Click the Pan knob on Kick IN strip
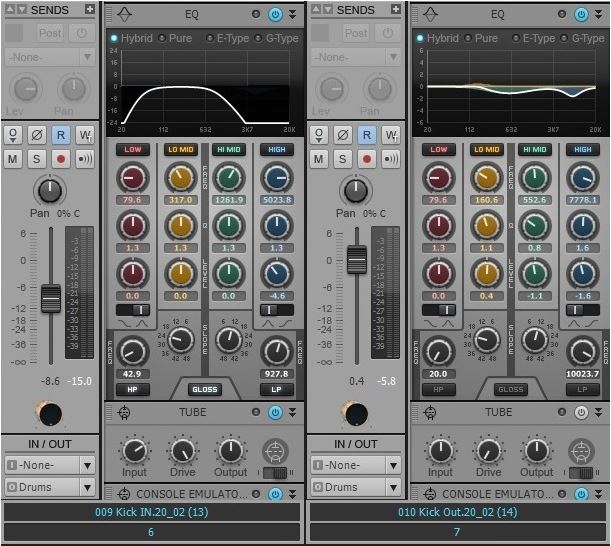This screenshot has height=546, width=611. (x=50, y=191)
